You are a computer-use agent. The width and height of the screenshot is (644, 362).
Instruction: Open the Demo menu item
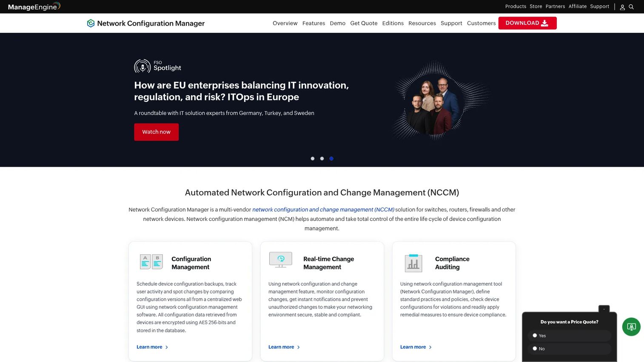[338, 23]
